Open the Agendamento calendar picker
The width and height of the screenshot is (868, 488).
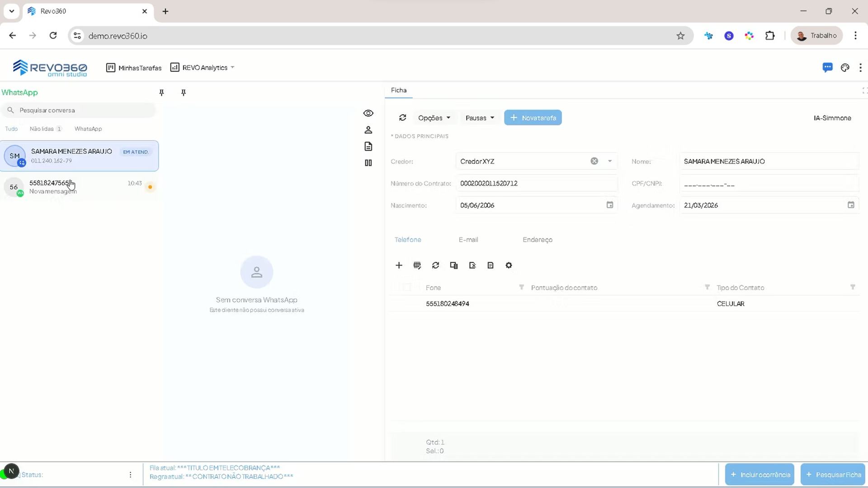click(851, 205)
